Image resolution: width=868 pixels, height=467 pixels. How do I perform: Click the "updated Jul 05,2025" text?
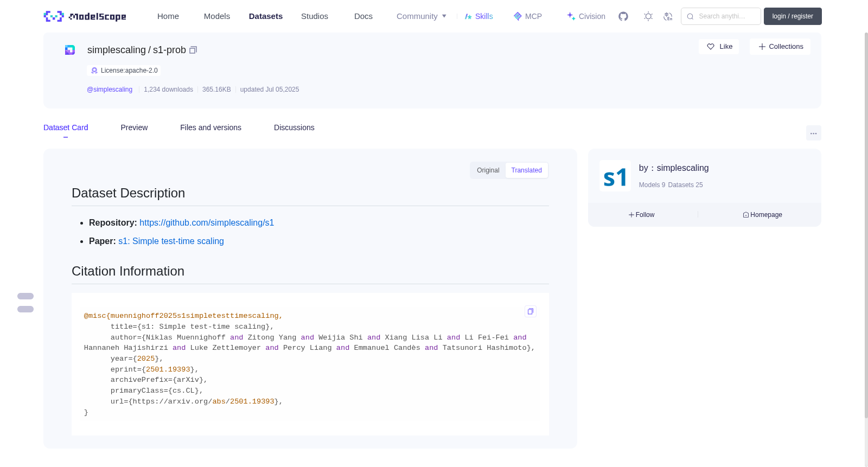coord(270,89)
